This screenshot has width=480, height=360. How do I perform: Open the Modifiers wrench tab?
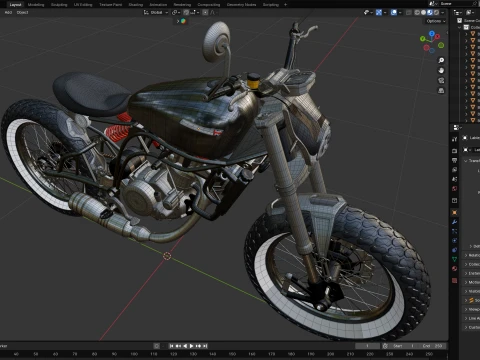pos(455,222)
